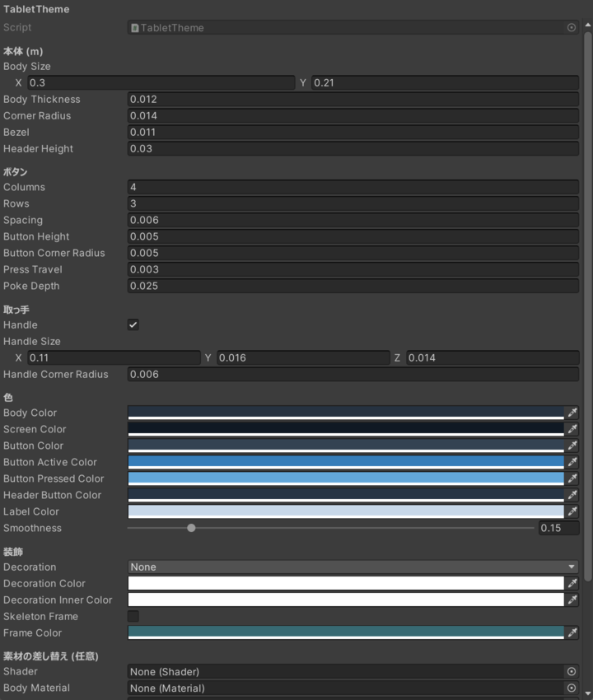593x700 pixels.
Task: Activate eyedropper for Button Color
Action: [x=572, y=446]
